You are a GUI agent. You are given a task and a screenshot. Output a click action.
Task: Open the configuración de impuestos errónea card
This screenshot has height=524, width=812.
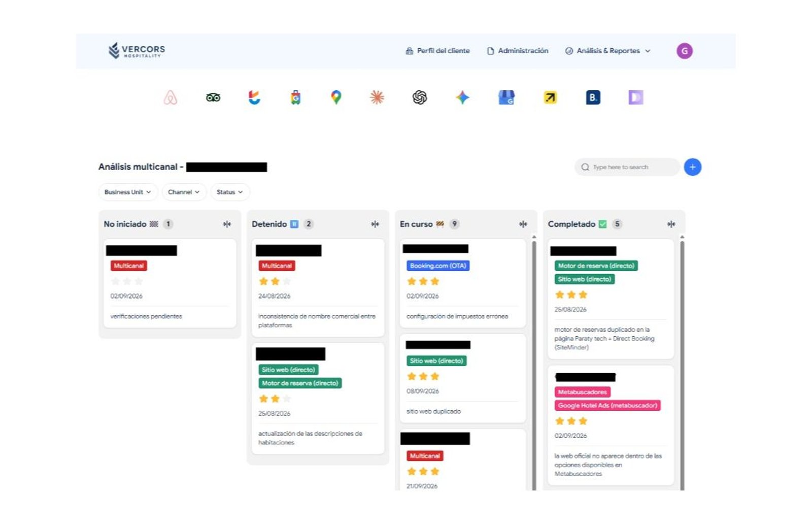463,283
